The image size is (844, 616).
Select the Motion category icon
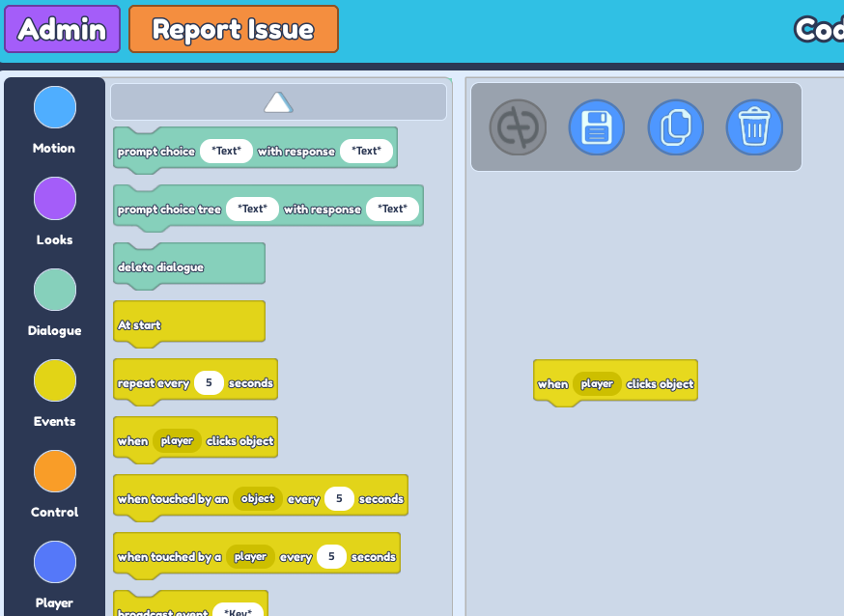[54, 108]
